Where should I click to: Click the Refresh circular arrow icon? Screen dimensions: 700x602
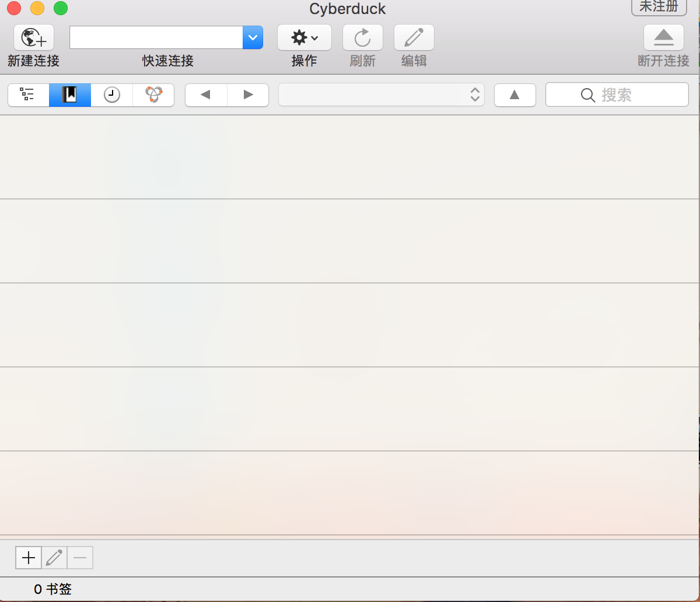click(363, 38)
